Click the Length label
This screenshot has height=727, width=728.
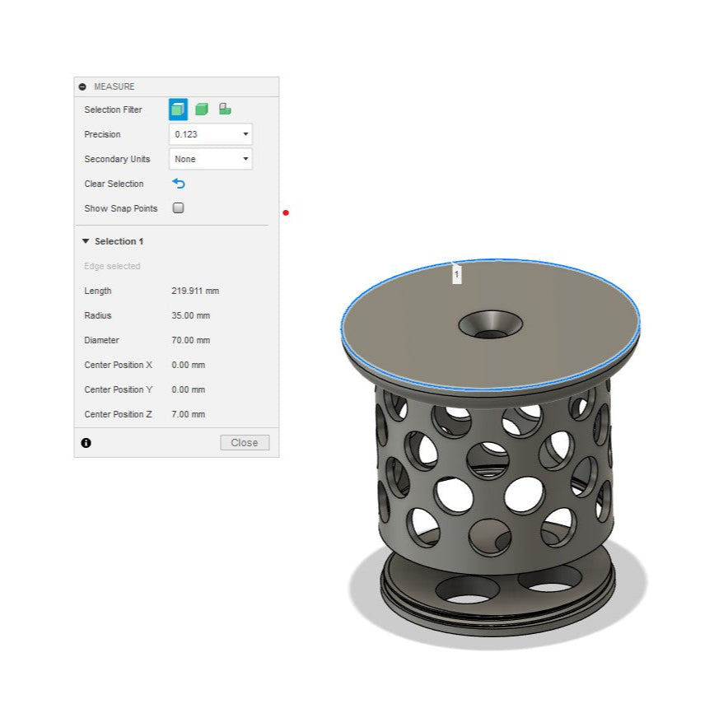click(x=98, y=291)
